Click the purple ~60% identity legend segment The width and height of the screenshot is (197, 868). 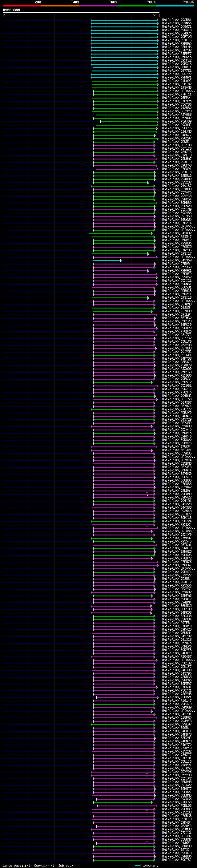[98, 6]
